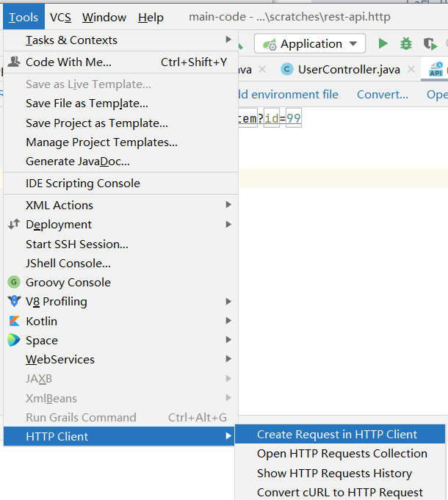Expand the Space submenu arrow

(x=228, y=340)
